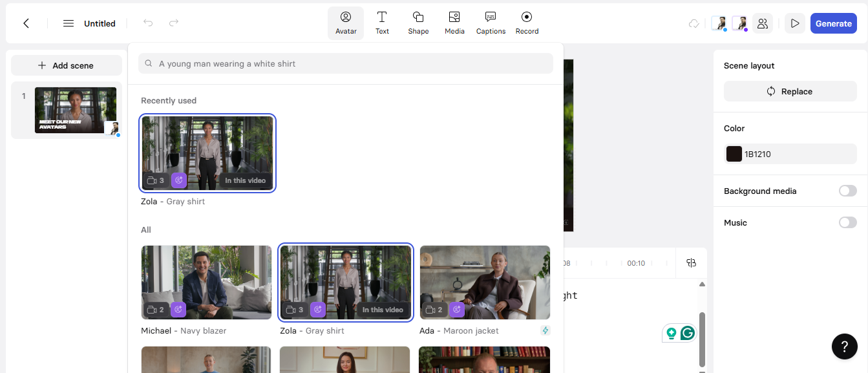This screenshot has width=868, height=373.
Task: Click camera count badge on Ada card
Action: pos(434,310)
